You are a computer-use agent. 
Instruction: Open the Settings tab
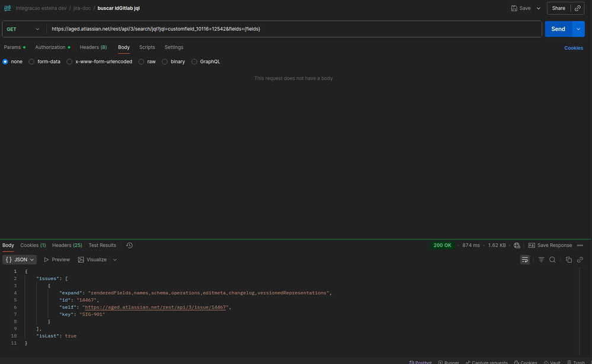point(174,47)
